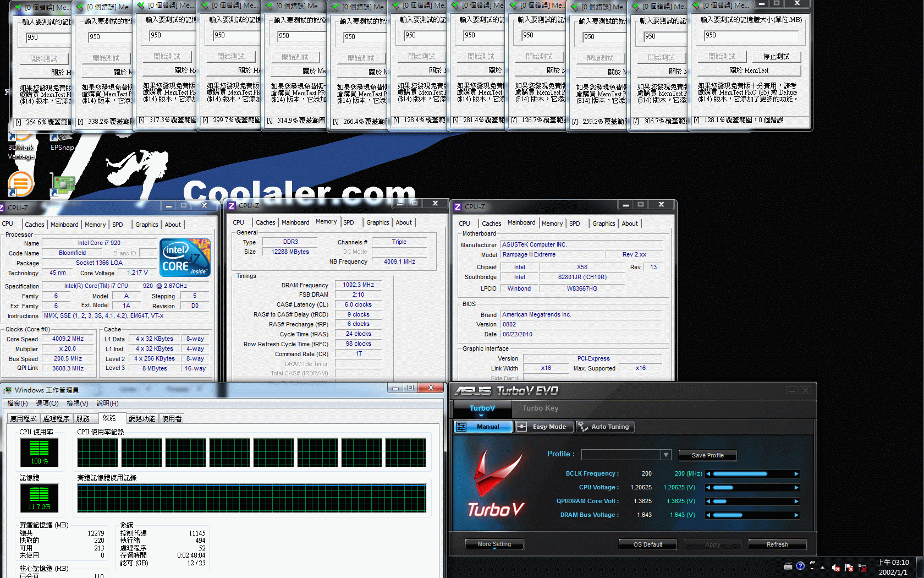Open the TurboV Profile dropdown
Image resolution: width=924 pixels, height=578 pixels.
click(665, 455)
